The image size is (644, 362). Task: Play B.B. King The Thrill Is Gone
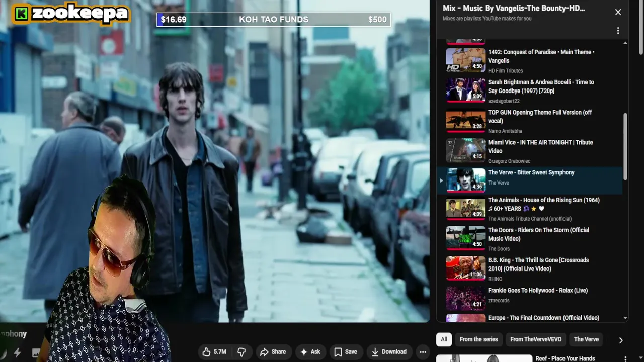coord(538,264)
